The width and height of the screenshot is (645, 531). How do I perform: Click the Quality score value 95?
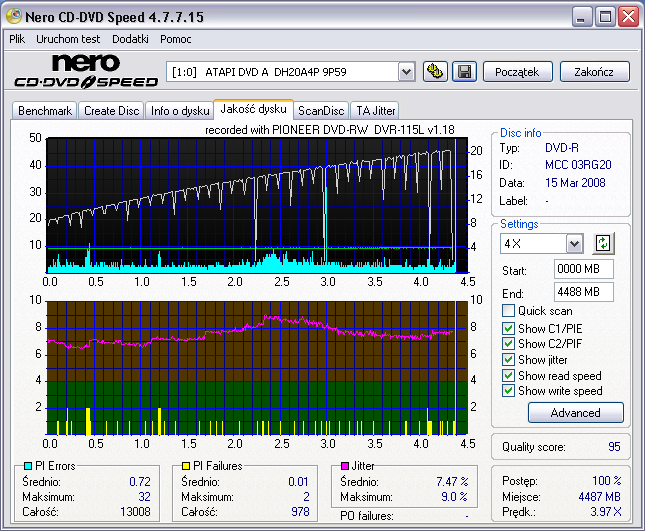pos(614,447)
